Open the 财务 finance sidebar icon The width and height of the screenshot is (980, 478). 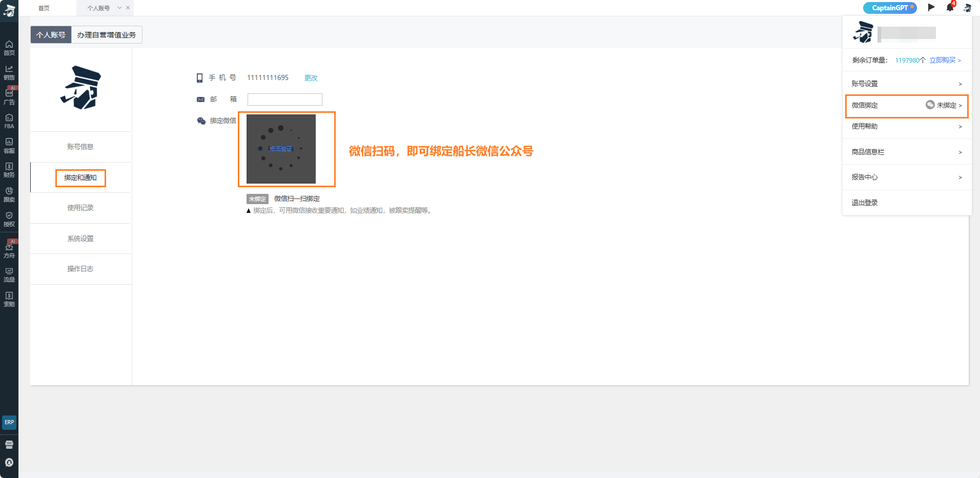click(x=9, y=170)
